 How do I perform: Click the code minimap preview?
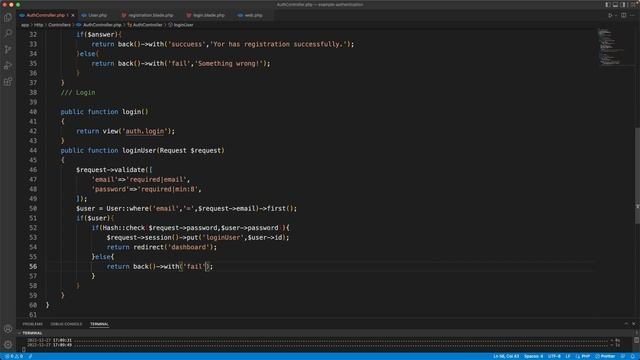pyautogui.click(x=611, y=47)
